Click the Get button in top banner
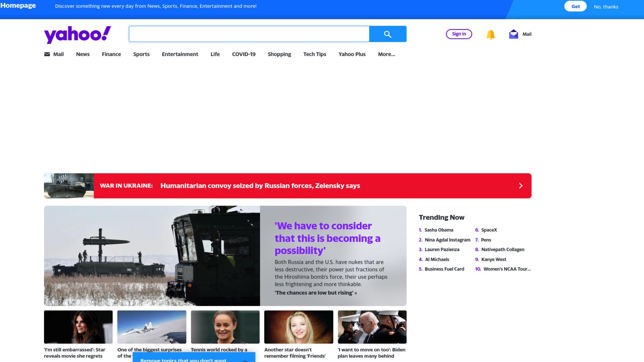 pyautogui.click(x=576, y=6)
